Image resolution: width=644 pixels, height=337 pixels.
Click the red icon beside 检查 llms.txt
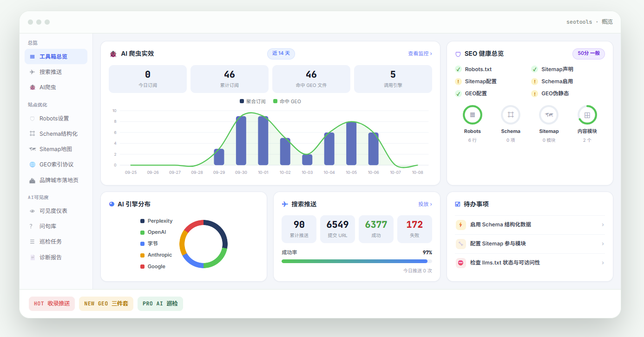(461, 263)
